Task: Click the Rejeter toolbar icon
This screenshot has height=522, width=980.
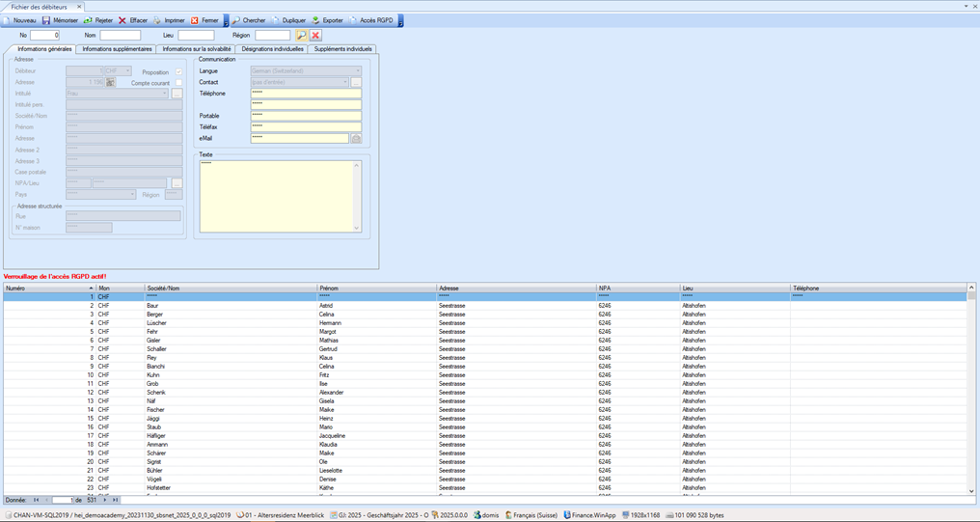Action: tap(89, 20)
